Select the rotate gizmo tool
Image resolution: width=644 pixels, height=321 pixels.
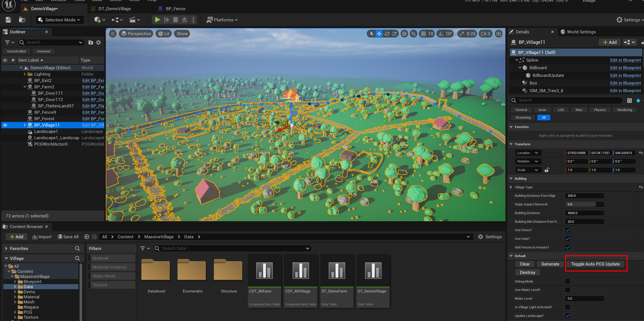point(387,34)
